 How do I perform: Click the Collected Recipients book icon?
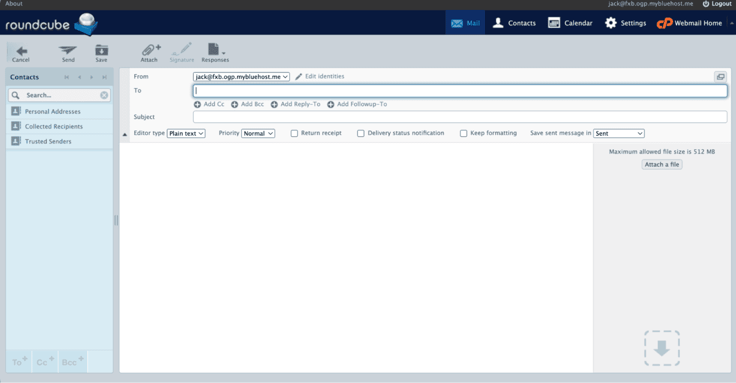tap(16, 126)
